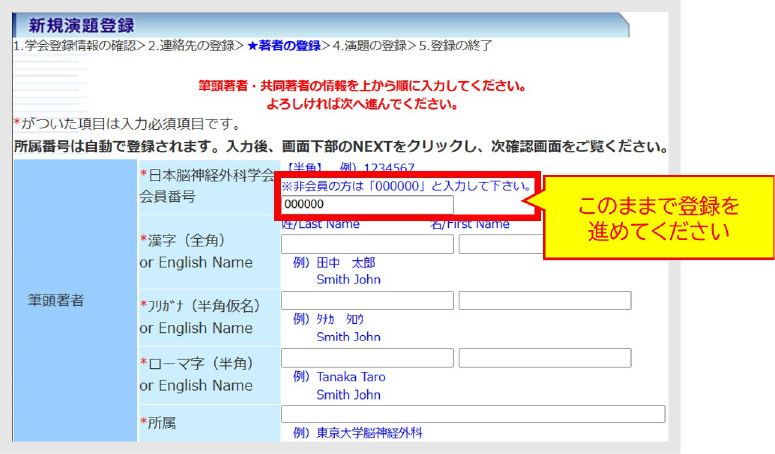The height and width of the screenshot is (454, 775).
Task: Select the ローマ字 last name text field
Action: [367, 358]
